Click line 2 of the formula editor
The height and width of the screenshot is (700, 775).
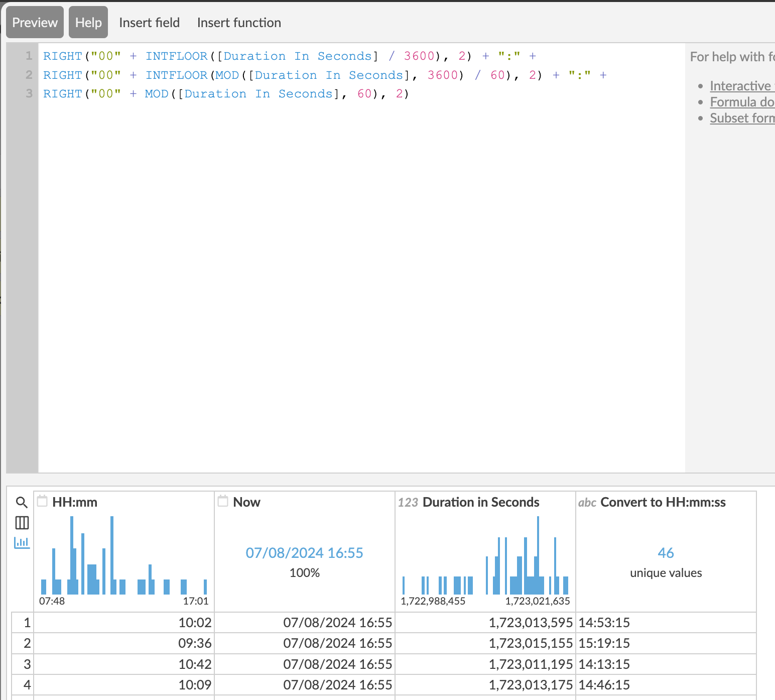click(x=325, y=75)
